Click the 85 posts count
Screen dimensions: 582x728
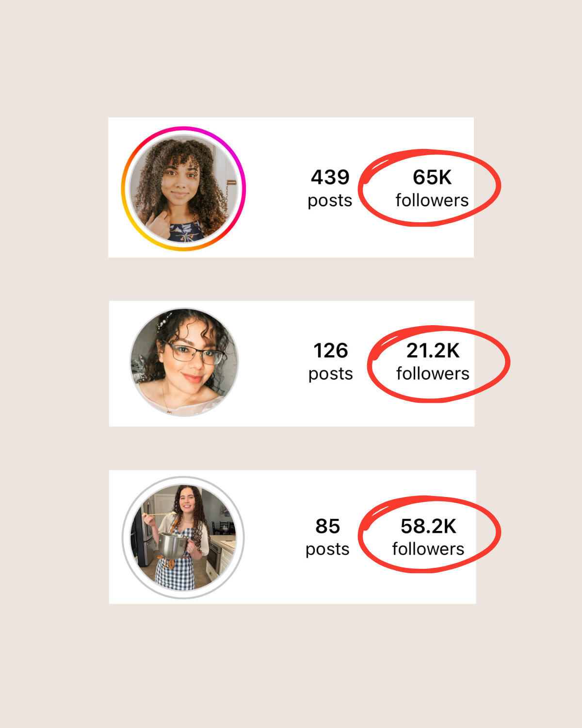tap(328, 526)
